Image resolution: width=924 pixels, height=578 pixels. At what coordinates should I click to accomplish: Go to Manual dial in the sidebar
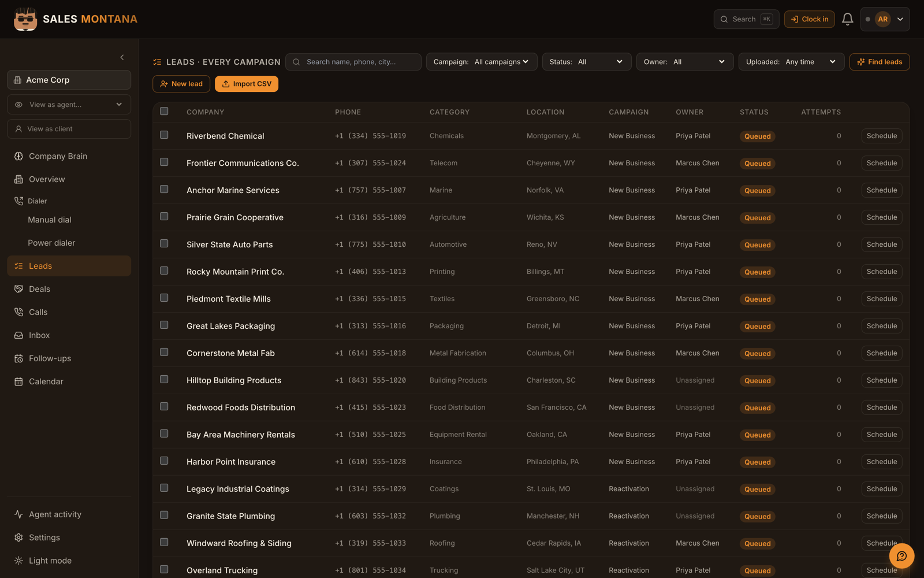tap(50, 220)
